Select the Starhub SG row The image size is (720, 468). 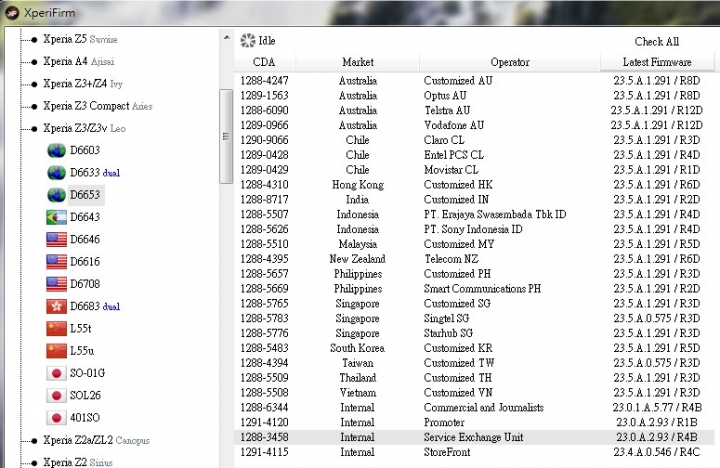(x=474, y=333)
